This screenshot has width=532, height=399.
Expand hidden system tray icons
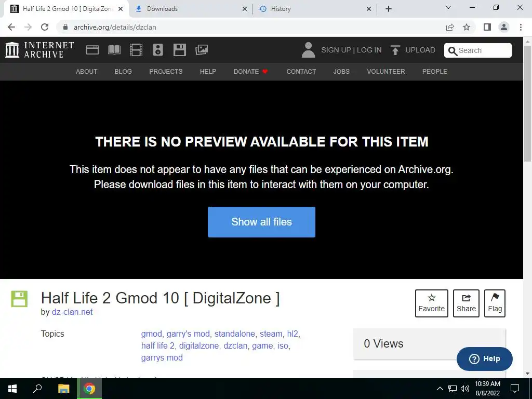tap(440, 389)
